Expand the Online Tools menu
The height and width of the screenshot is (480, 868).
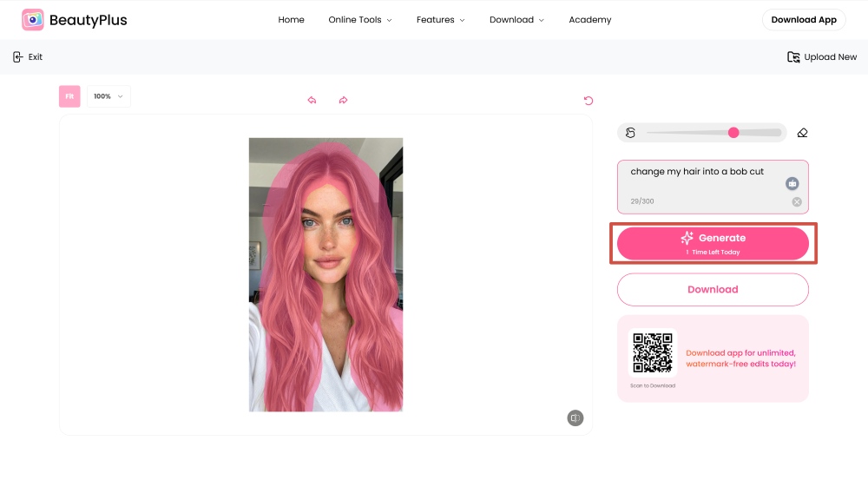click(x=360, y=20)
